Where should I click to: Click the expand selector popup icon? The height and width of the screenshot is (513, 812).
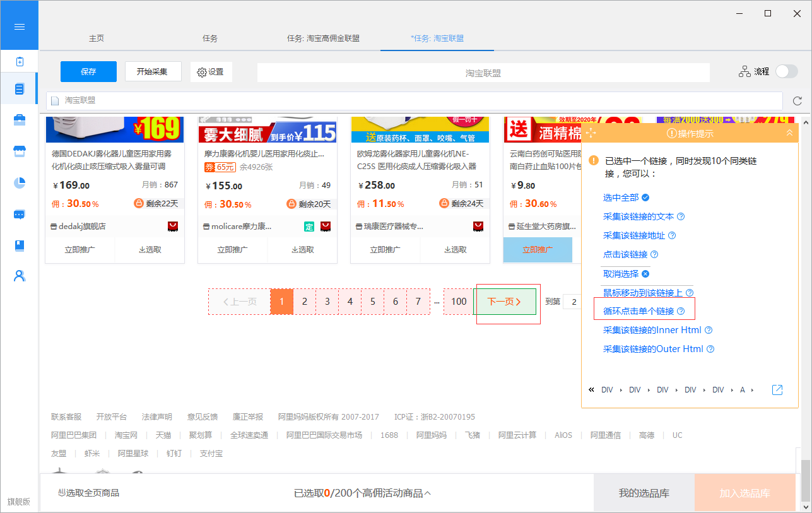pos(777,390)
